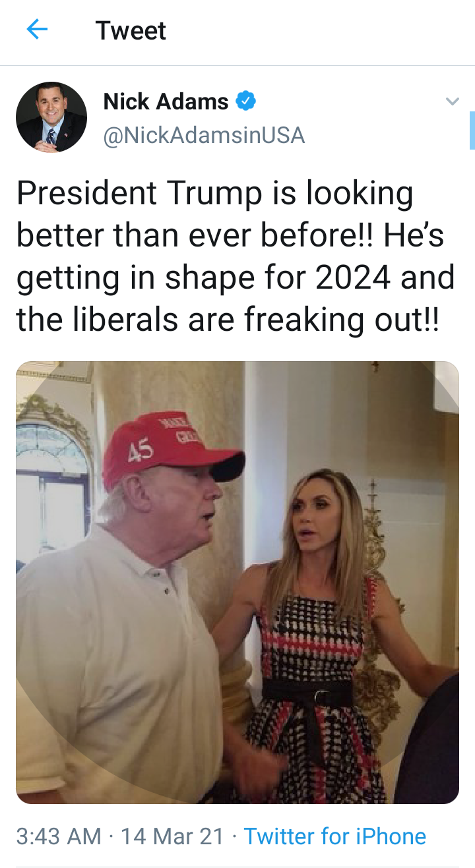Tap the Nick Adams display name
This screenshot has width=475, height=868.
(x=166, y=101)
